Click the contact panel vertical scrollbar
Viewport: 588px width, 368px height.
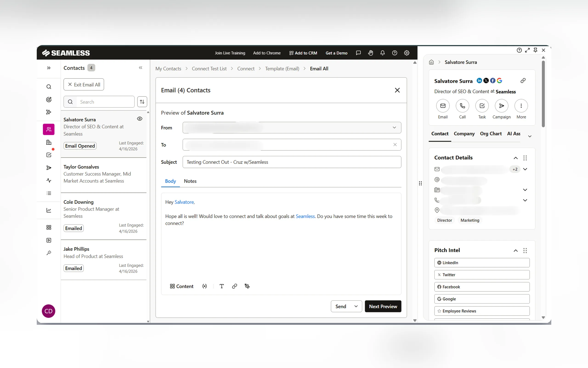coord(543,94)
